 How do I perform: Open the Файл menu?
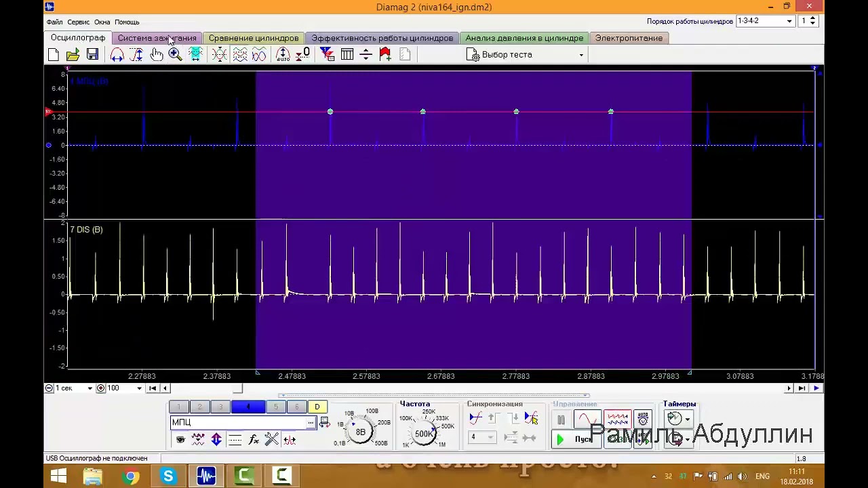[x=54, y=22]
